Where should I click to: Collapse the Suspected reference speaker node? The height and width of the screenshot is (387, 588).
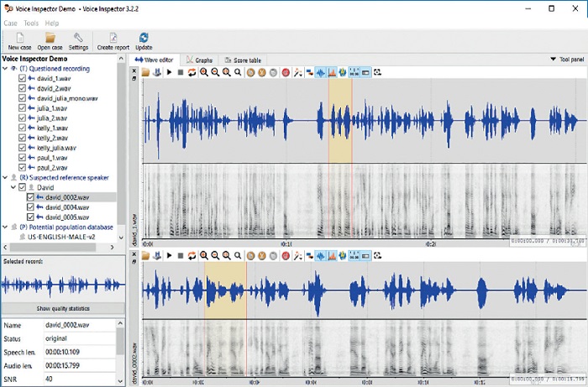point(4,178)
